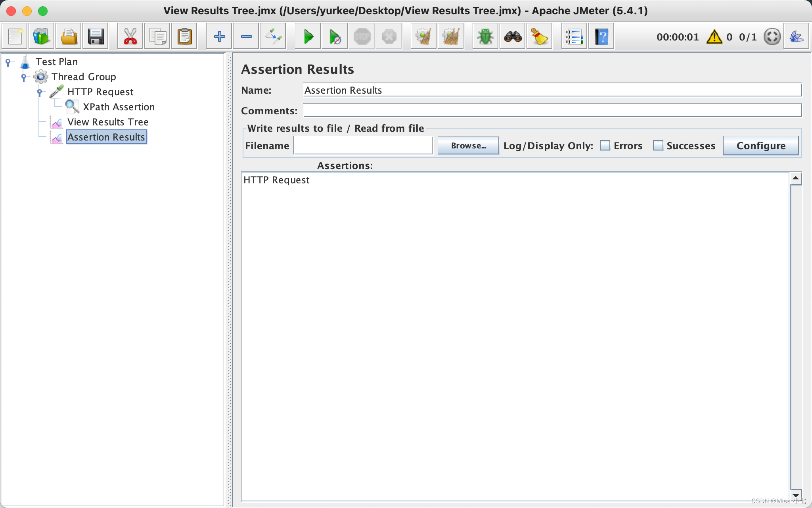Screen dimensions: 812x508
Task: Click the Toggle enable/disable icon
Action: [273, 37]
